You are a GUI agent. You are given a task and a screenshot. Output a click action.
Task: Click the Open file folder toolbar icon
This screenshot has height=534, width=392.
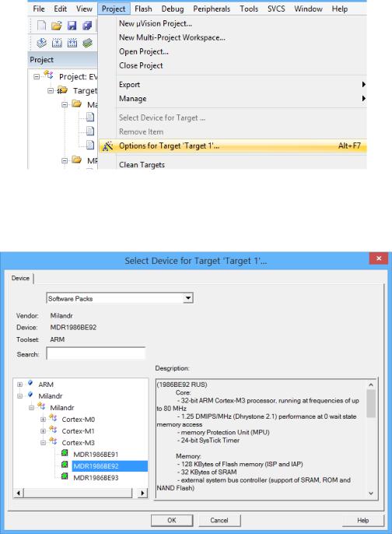[57, 26]
